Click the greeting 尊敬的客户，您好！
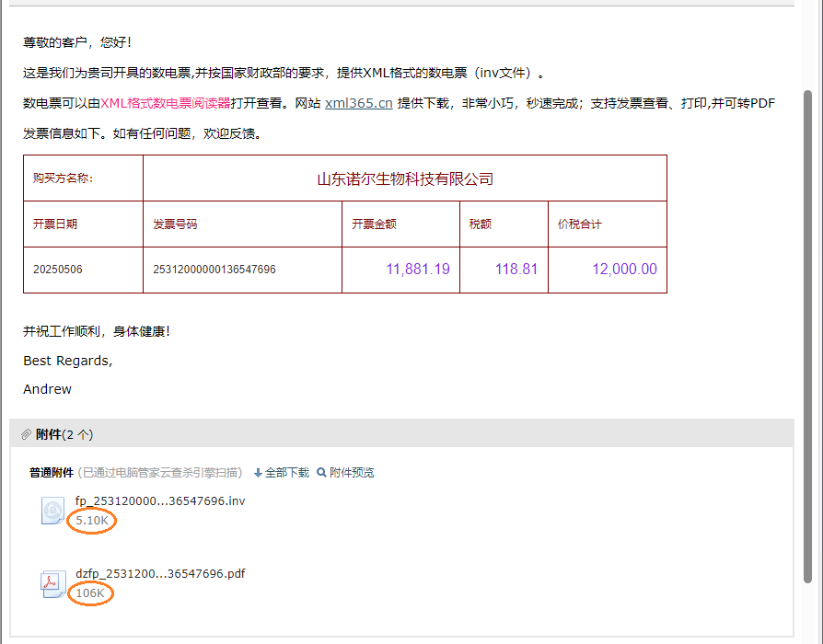823x644 pixels. point(77,42)
